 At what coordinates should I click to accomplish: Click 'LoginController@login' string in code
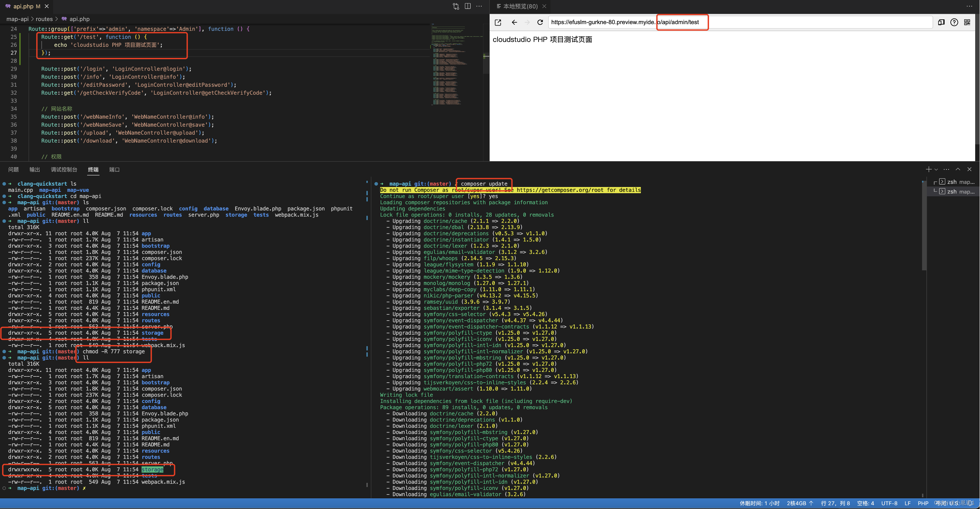pyautogui.click(x=148, y=69)
